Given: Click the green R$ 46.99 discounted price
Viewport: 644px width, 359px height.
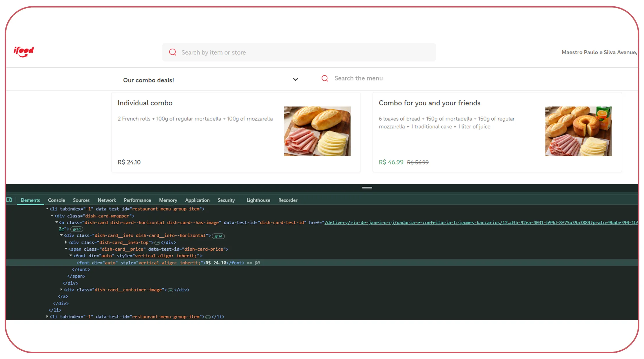Looking at the screenshot, I should point(391,162).
